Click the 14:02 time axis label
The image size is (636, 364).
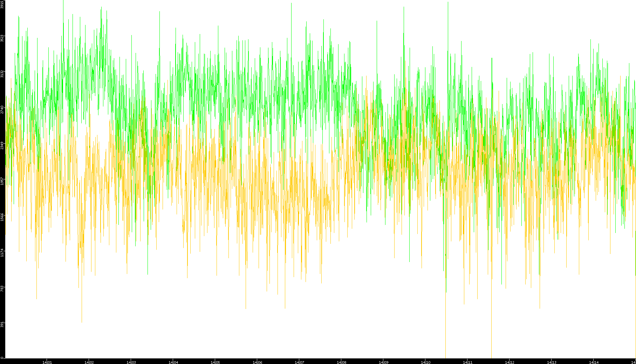(89, 362)
